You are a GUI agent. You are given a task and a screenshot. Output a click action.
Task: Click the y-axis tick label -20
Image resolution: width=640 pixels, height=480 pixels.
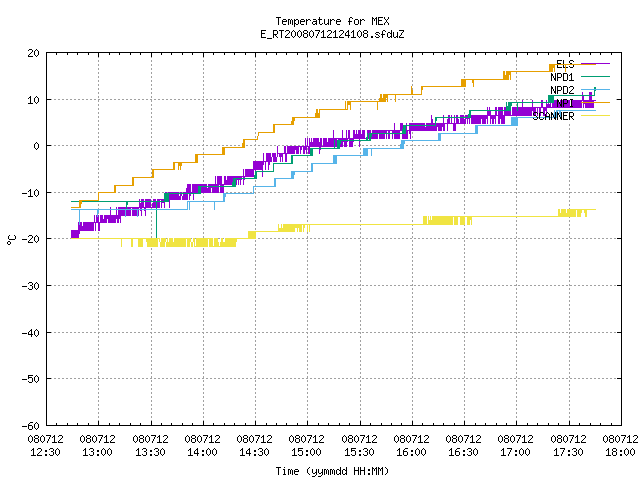pos(31,239)
